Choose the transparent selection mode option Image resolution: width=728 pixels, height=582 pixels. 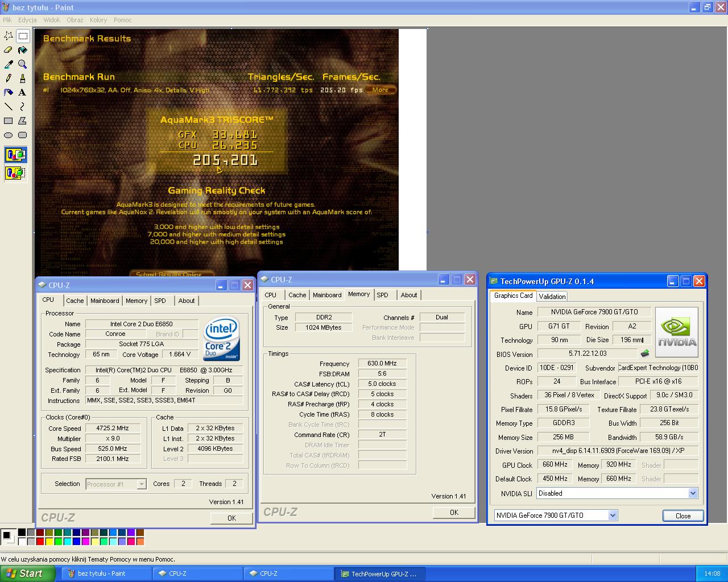(16, 172)
